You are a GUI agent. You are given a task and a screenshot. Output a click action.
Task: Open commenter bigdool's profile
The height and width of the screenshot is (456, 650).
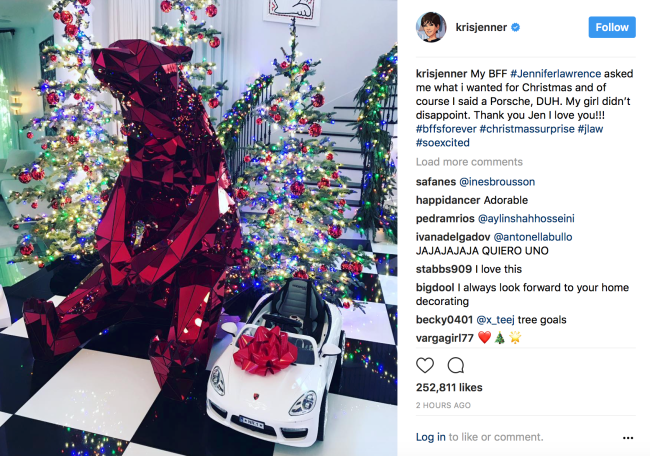coord(435,287)
